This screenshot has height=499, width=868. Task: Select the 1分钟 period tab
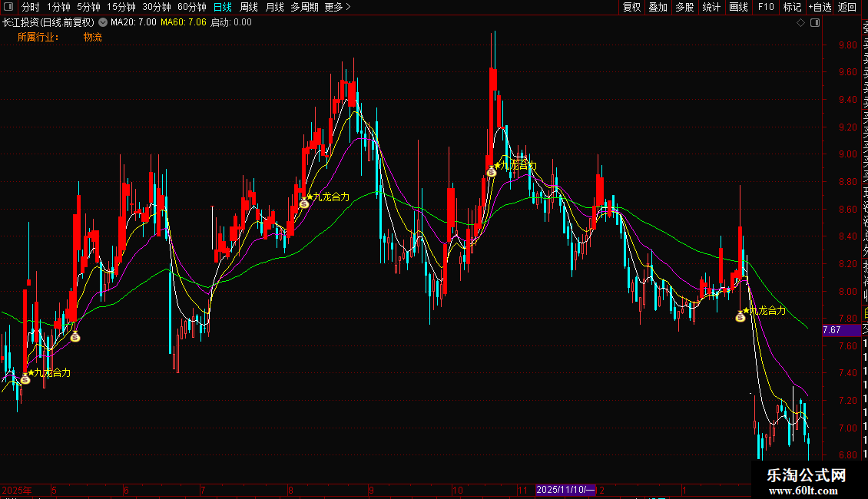coord(58,7)
